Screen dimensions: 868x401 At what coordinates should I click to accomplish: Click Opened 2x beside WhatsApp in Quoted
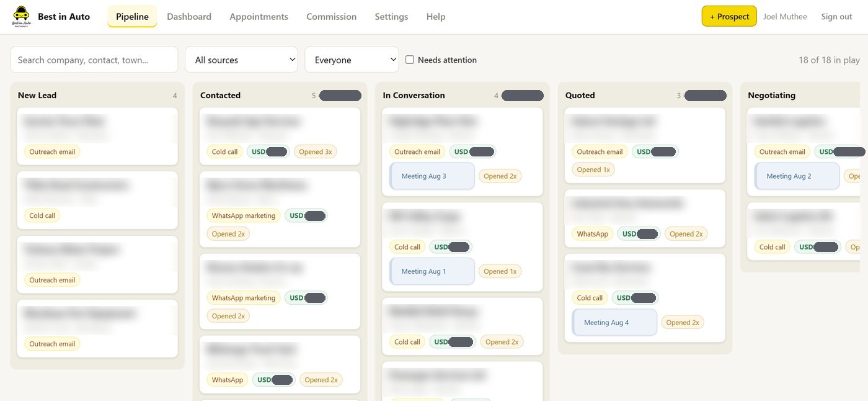tap(686, 234)
